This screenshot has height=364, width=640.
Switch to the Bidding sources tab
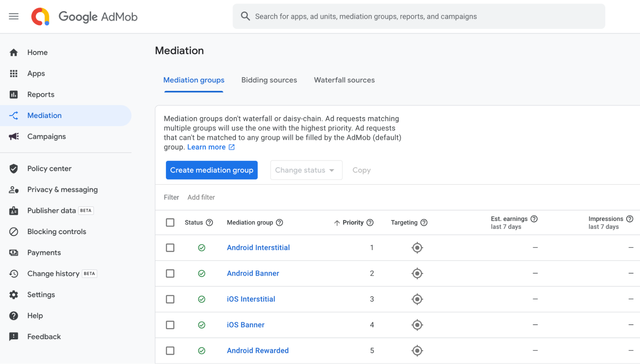tap(269, 80)
